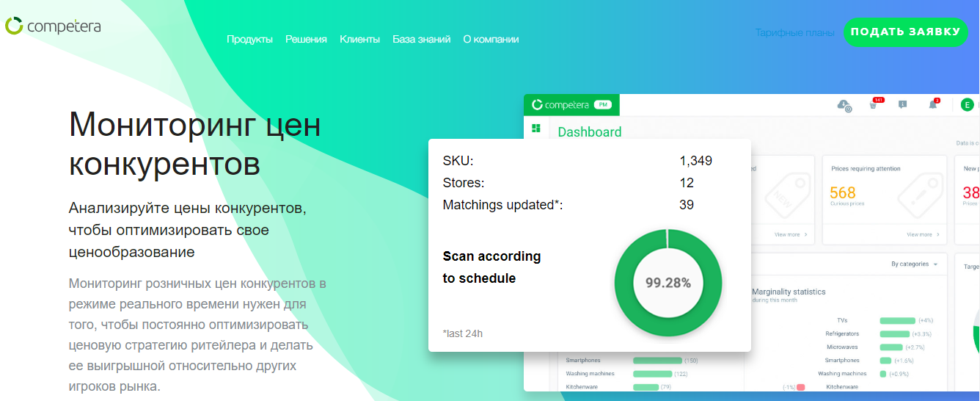Open the info message bubble icon
Viewport: 980px width, 401px height.
(x=902, y=105)
